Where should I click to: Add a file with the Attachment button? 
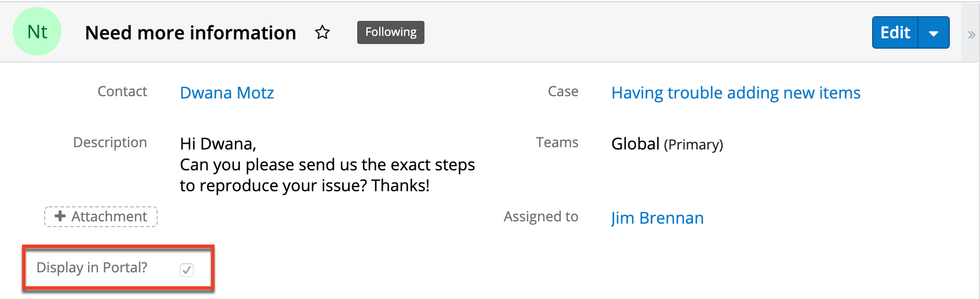(101, 217)
